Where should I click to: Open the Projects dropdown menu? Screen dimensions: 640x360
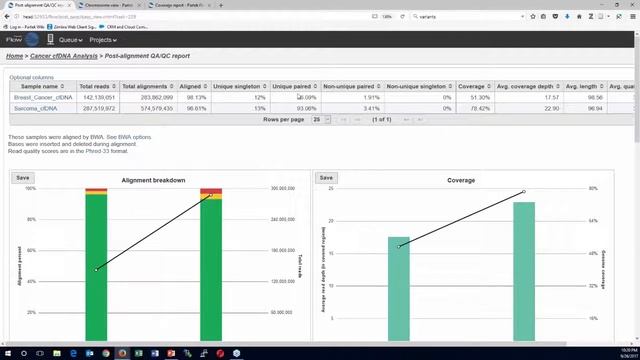pyautogui.click(x=103, y=40)
